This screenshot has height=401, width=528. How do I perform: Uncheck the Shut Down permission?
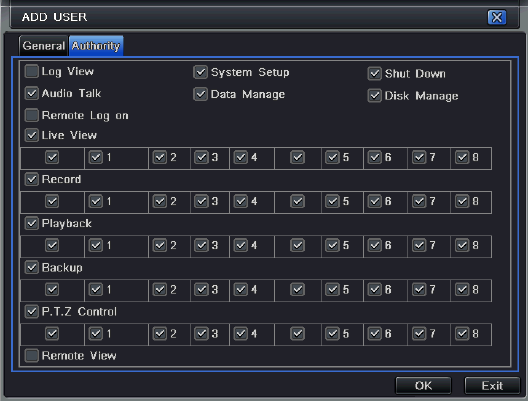point(374,73)
